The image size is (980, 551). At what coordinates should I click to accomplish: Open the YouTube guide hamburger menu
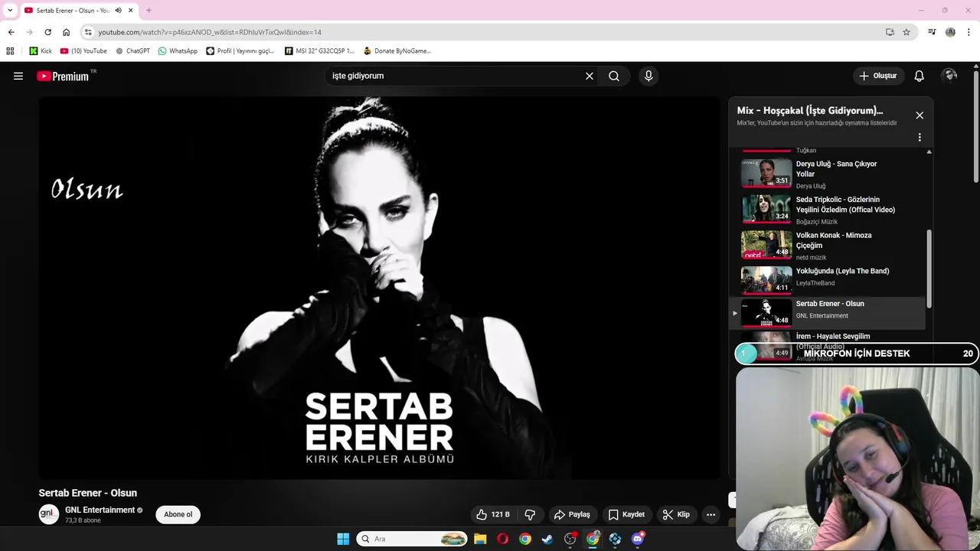click(x=18, y=76)
